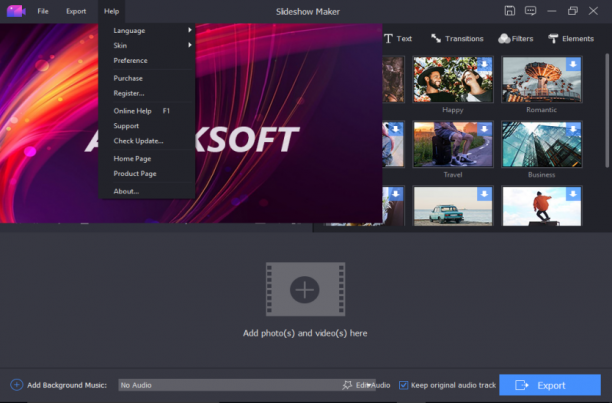Download the Business theme via its arrow icon
The width and height of the screenshot is (612, 403).
(573, 129)
